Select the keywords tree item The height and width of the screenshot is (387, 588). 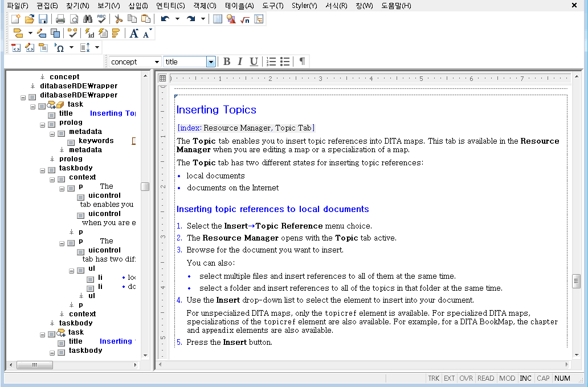tap(96, 141)
